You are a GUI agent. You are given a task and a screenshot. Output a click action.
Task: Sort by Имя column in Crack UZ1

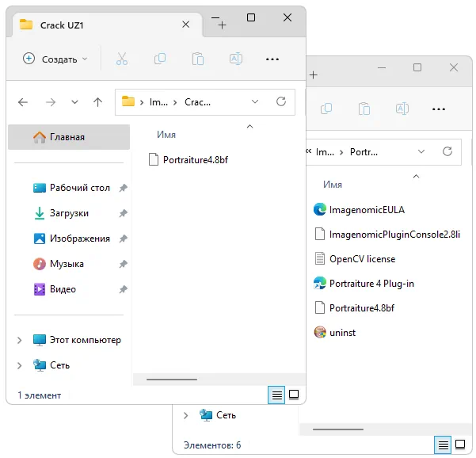[166, 135]
